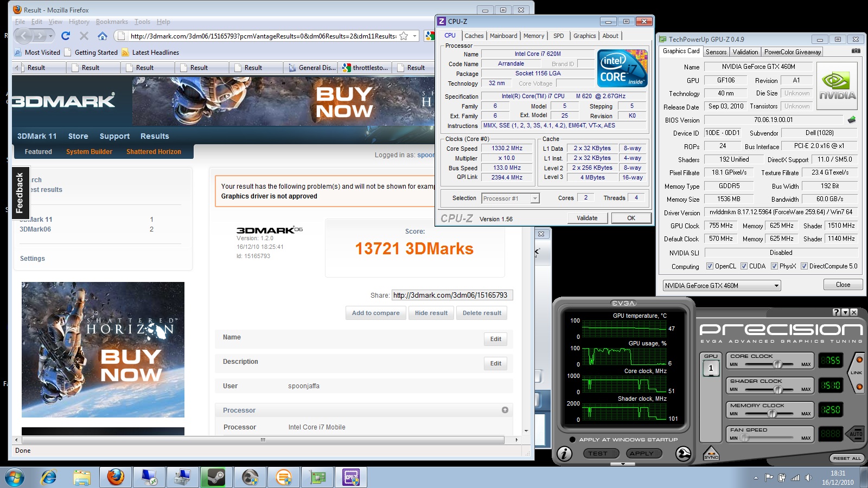Viewport: 868px width, 488px height.
Task: Adjust the Core Clock slider handle
Action: [x=777, y=364]
